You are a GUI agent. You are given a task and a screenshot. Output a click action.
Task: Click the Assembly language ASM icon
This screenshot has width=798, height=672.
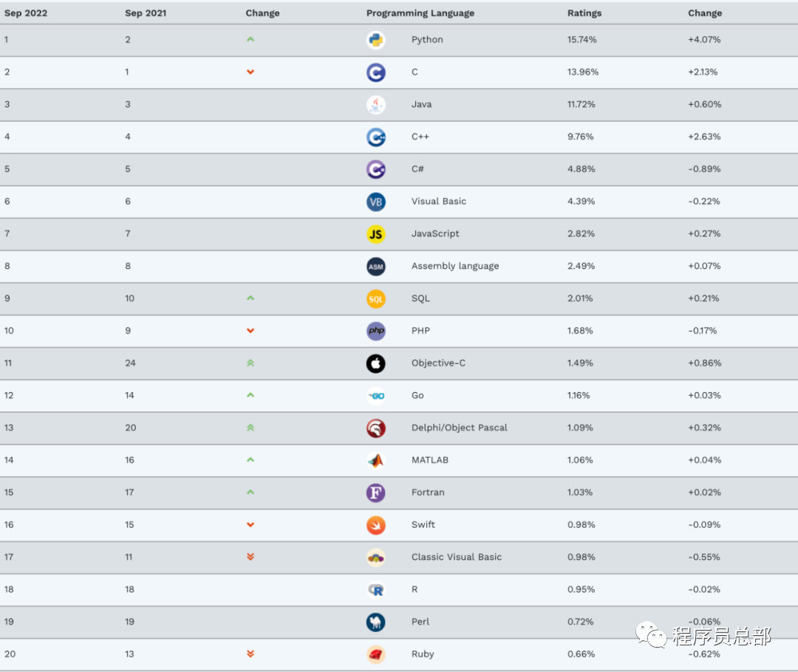(x=376, y=267)
